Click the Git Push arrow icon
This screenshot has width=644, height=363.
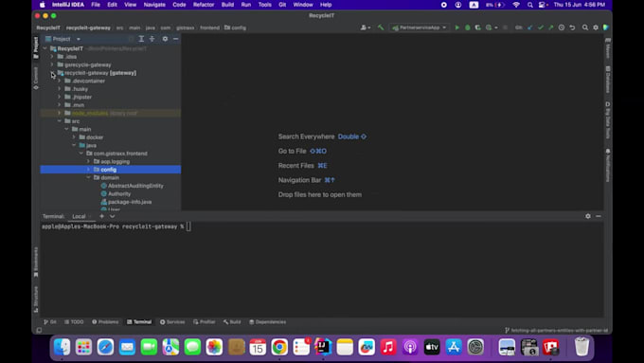pyautogui.click(x=551, y=27)
